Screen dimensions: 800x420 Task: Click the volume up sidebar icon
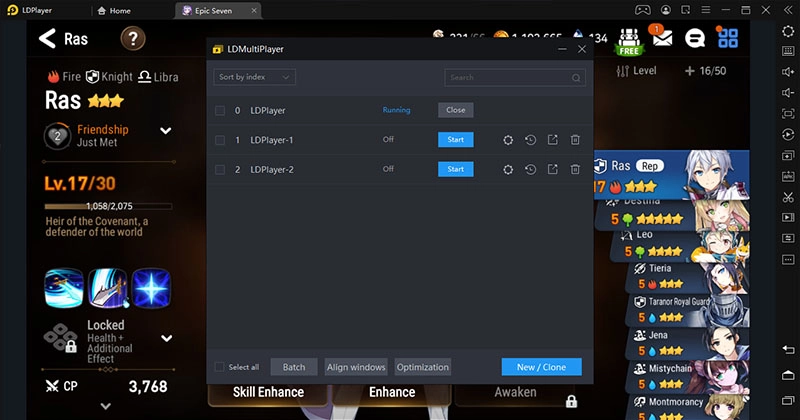point(789,71)
